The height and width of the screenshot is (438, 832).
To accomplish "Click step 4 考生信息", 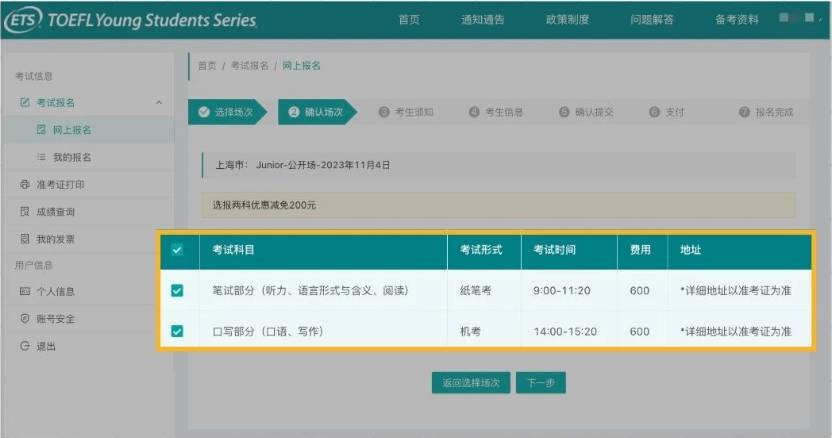I will [x=496, y=112].
